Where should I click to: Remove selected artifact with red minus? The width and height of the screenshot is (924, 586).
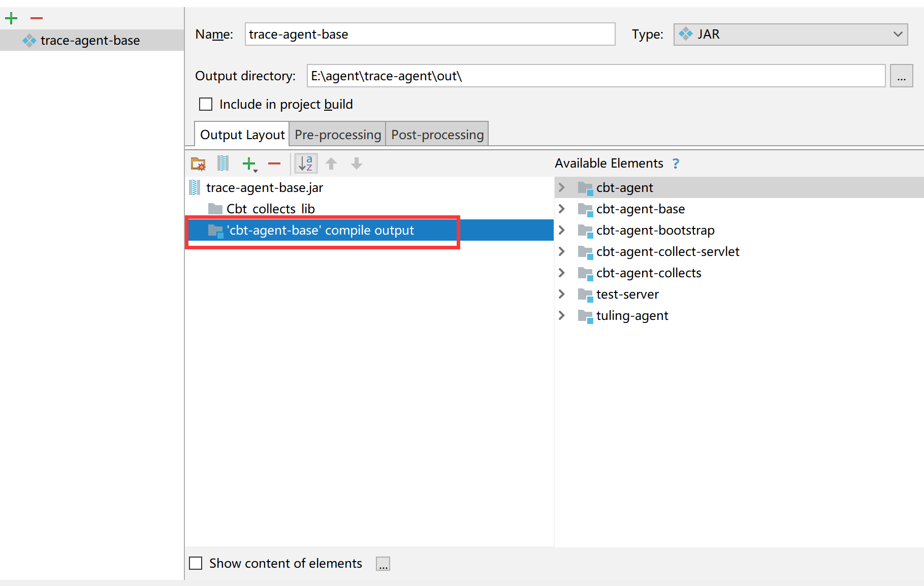pyautogui.click(x=37, y=19)
